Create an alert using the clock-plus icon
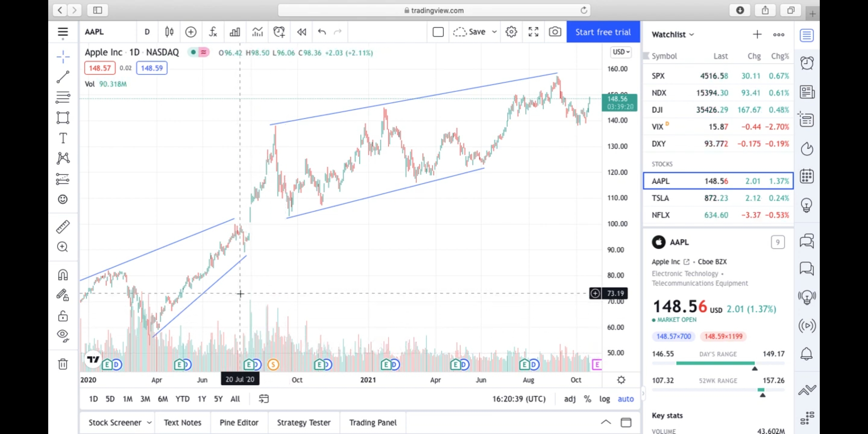This screenshot has height=434, width=868. [x=279, y=32]
